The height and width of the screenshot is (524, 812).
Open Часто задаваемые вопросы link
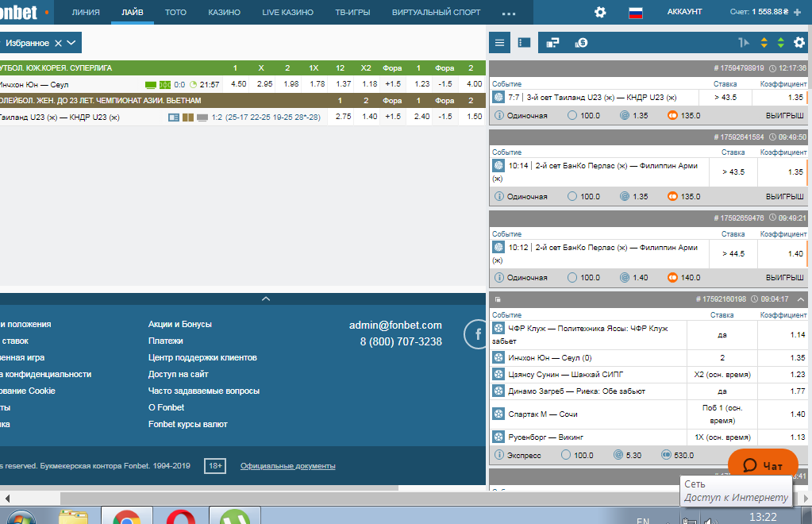point(203,391)
